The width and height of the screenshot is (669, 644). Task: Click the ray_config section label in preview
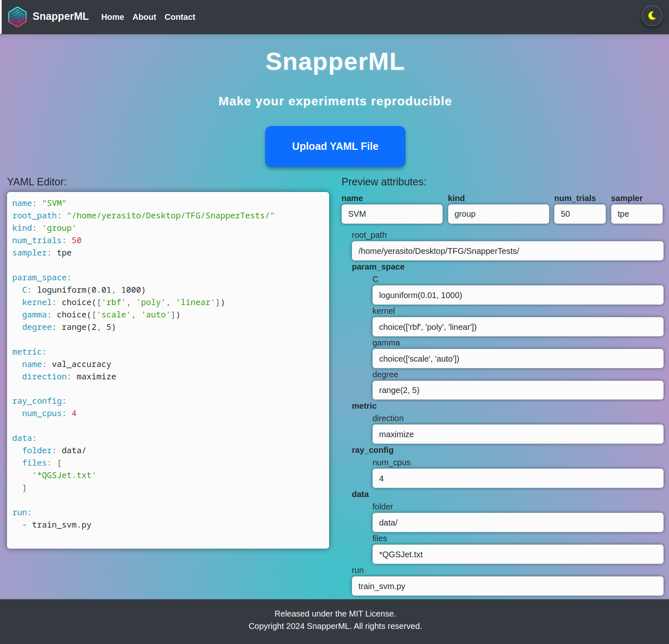[x=372, y=450]
